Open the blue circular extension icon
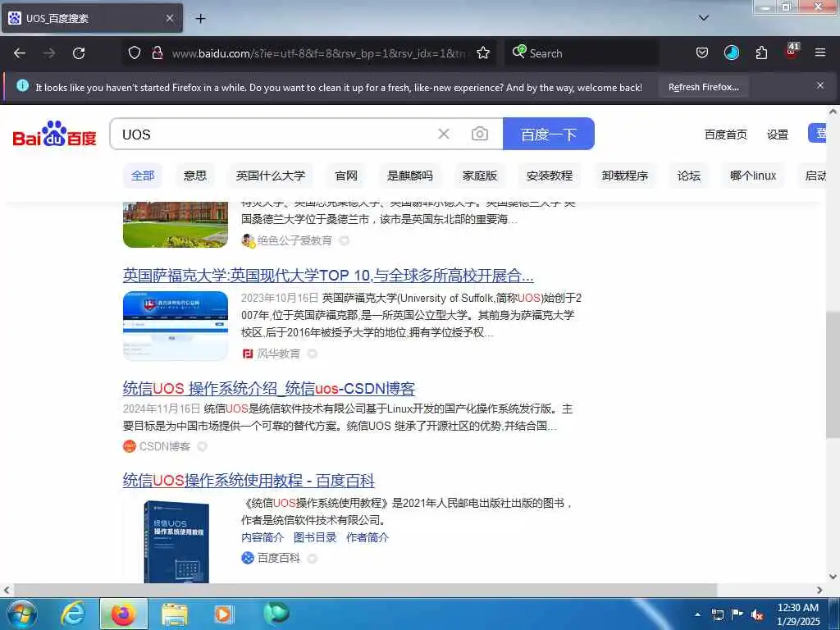840x630 pixels. [731, 52]
